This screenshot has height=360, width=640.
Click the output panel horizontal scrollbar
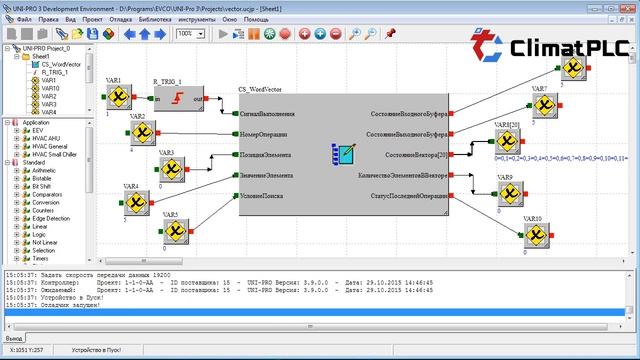(x=310, y=327)
